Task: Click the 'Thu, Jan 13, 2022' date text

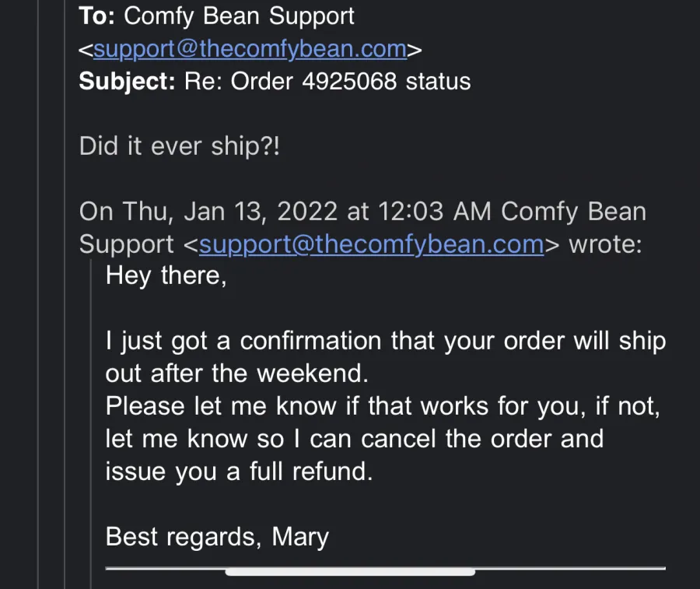Action: [230, 211]
